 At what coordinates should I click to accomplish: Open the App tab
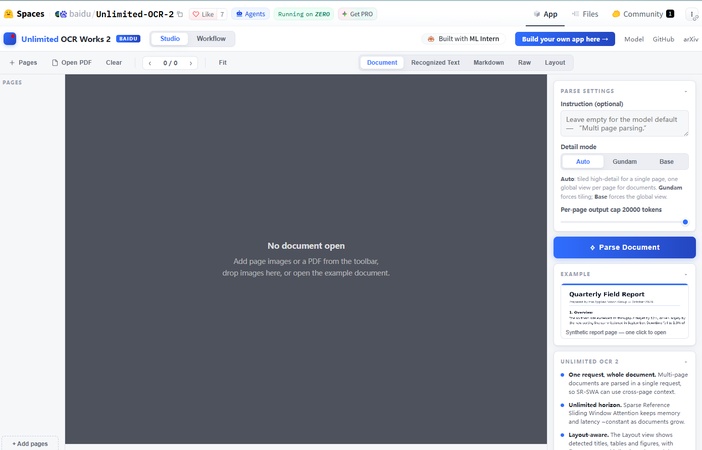tap(545, 14)
